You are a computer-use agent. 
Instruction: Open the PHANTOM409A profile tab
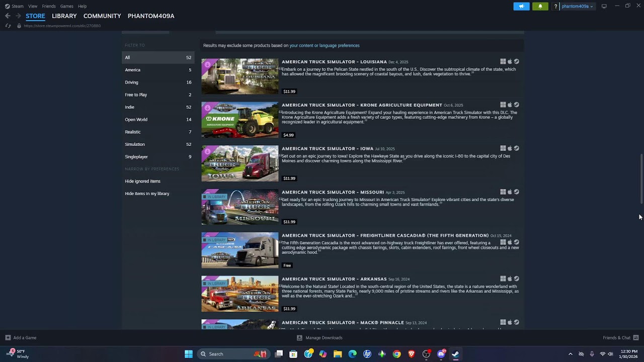151,16
